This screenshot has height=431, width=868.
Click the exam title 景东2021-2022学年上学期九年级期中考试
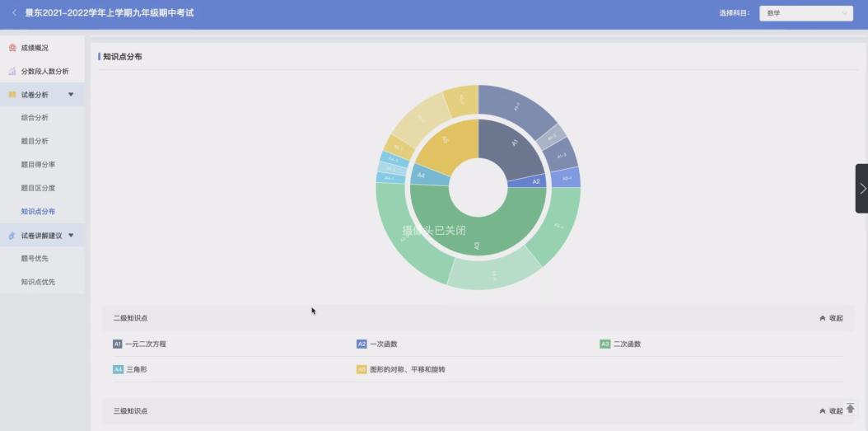110,12
